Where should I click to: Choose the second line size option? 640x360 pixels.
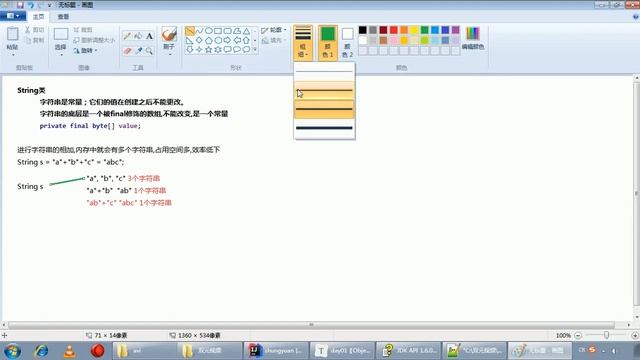pos(324,91)
